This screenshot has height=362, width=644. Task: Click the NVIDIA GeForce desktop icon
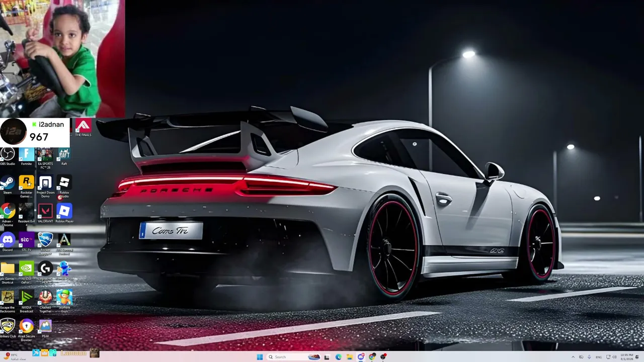point(26,273)
